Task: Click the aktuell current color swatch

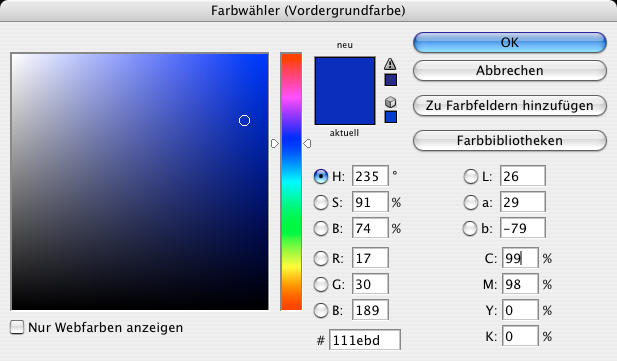Action: click(345, 108)
